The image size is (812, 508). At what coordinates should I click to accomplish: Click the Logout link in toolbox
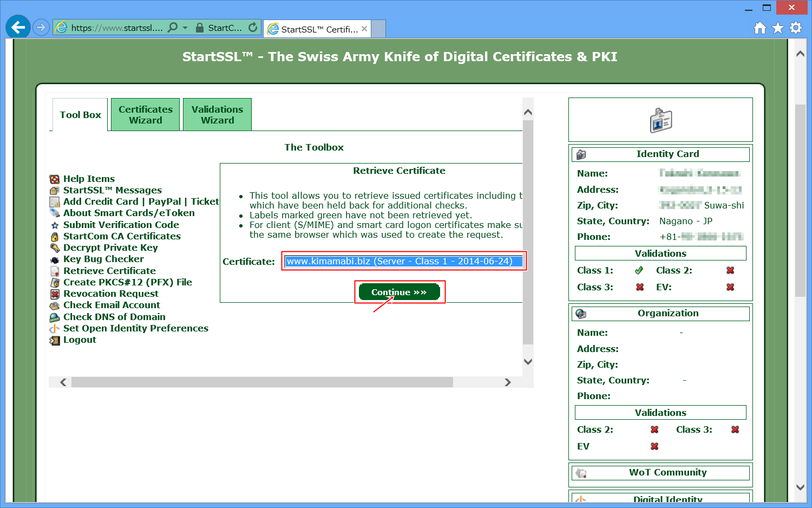[x=80, y=340]
